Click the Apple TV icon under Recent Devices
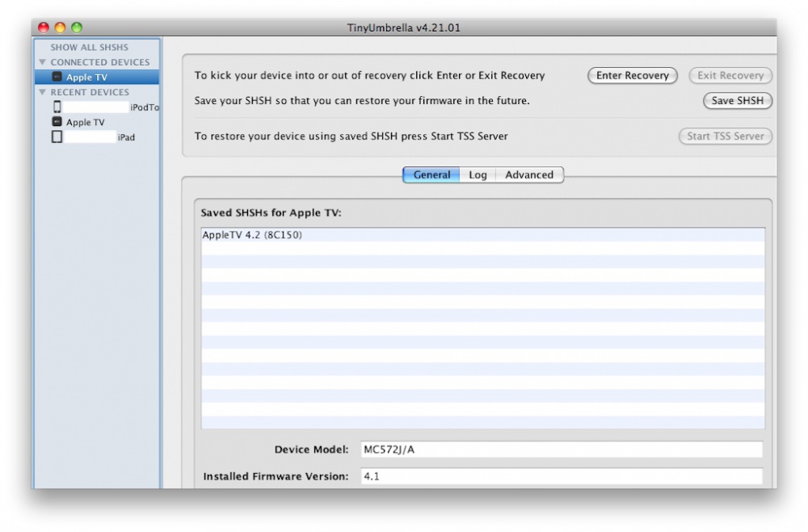The image size is (808, 532). [57, 122]
